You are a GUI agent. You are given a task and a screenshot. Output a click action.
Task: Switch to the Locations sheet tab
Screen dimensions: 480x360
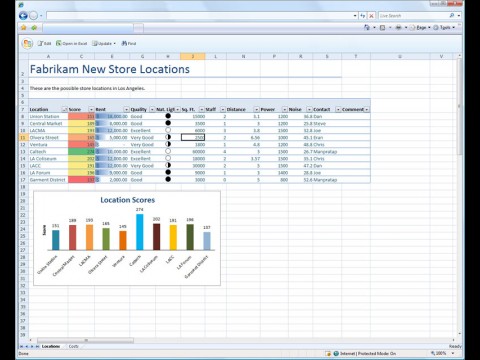[x=51, y=347]
